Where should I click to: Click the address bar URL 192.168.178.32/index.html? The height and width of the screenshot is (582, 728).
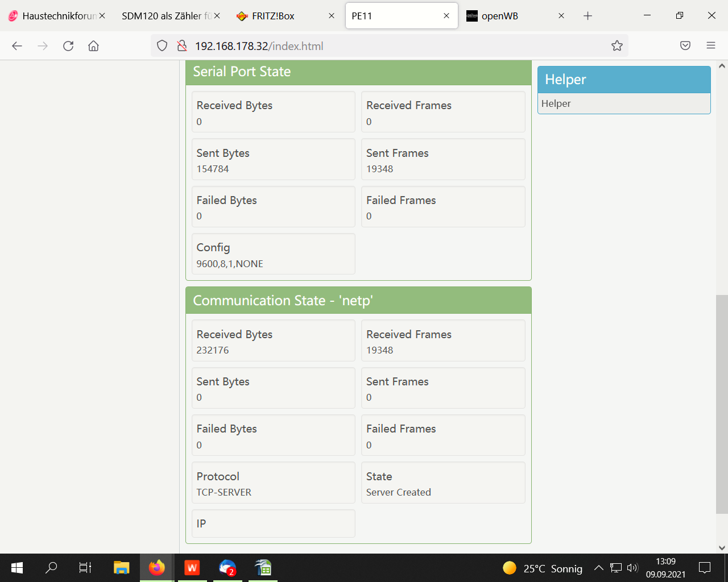[x=259, y=46]
